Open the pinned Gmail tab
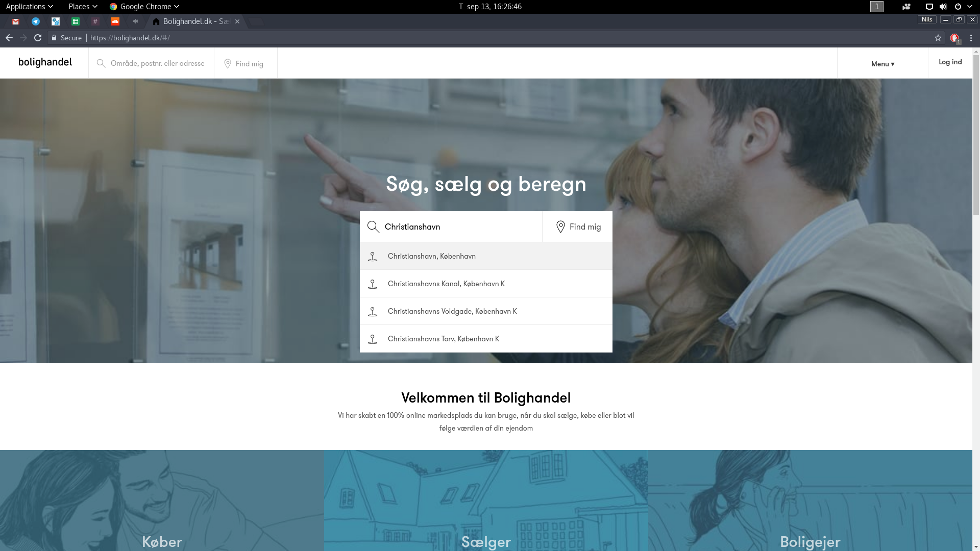Image resolution: width=980 pixels, height=551 pixels. [x=16, y=21]
